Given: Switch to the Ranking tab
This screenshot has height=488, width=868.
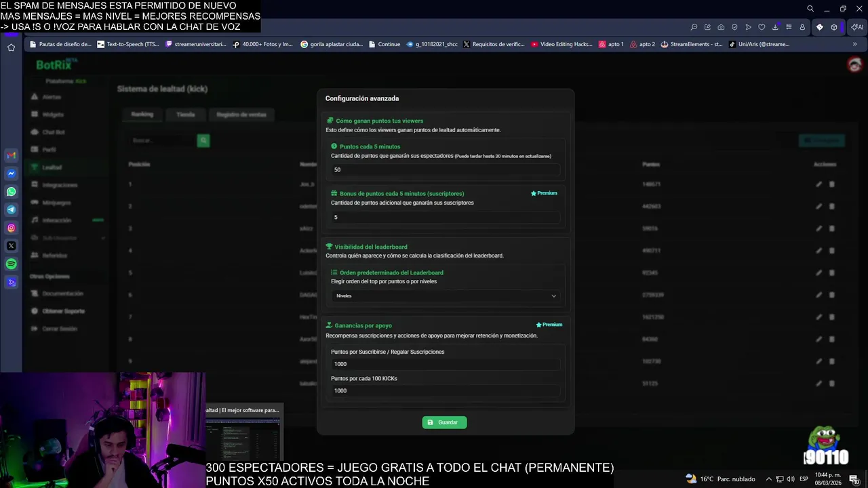Looking at the screenshot, I should [142, 115].
